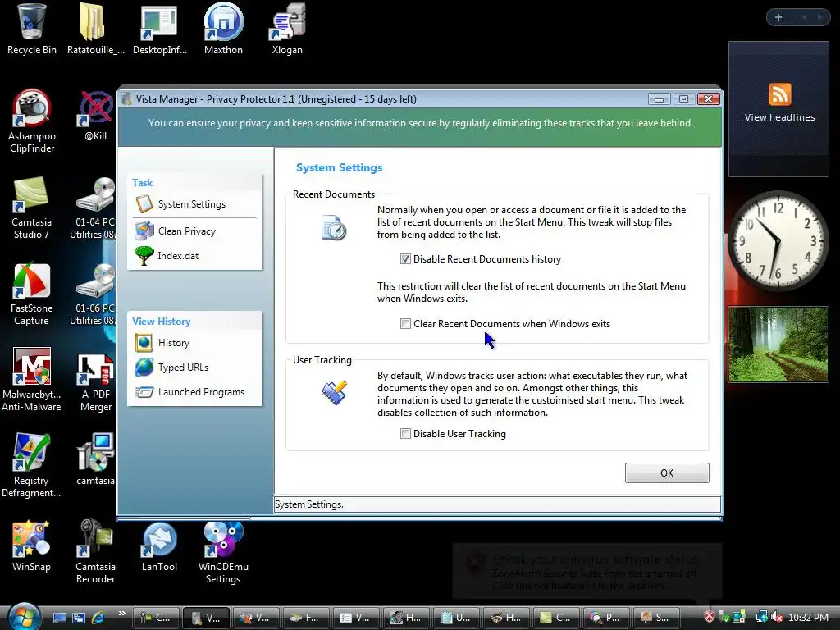Click the User Tracking brush icon
Image resolution: width=840 pixels, height=630 pixels.
point(335,393)
